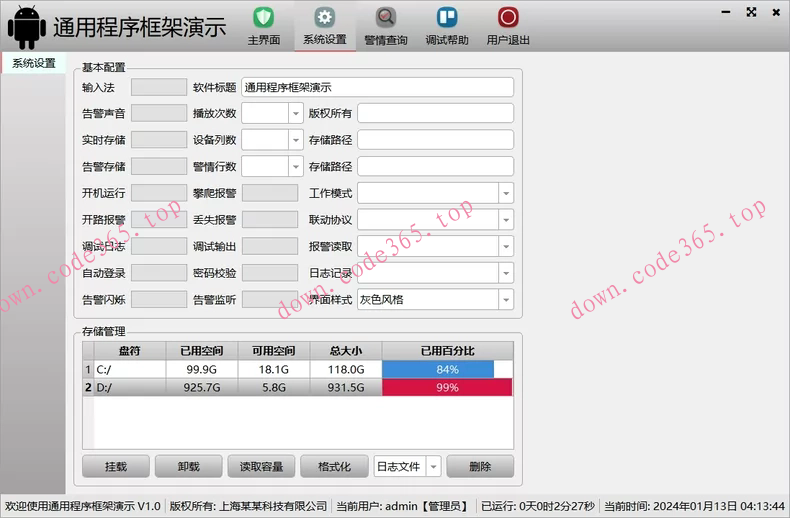The width and height of the screenshot is (790, 518).
Task: Toggle the 自动登录 switch
Action: point(159,273)
